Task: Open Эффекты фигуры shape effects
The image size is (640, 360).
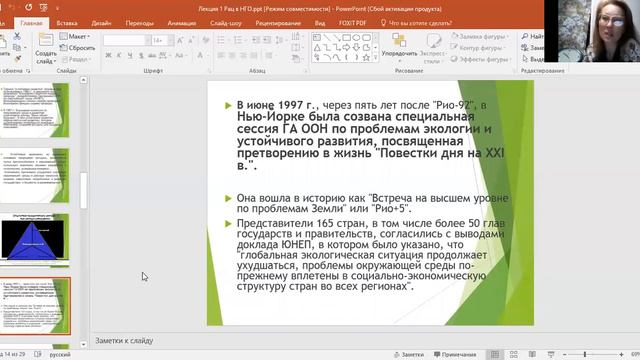Action: (480, 59)
